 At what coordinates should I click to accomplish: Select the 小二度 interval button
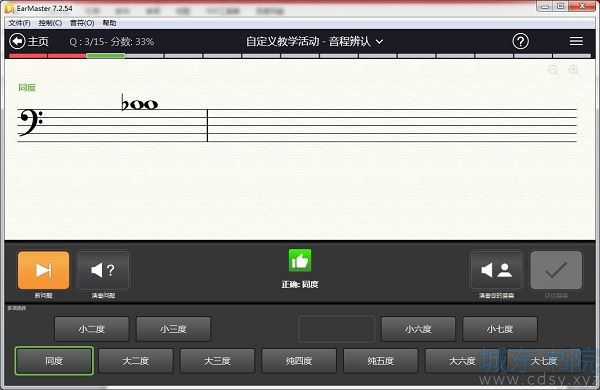[92, 329]
